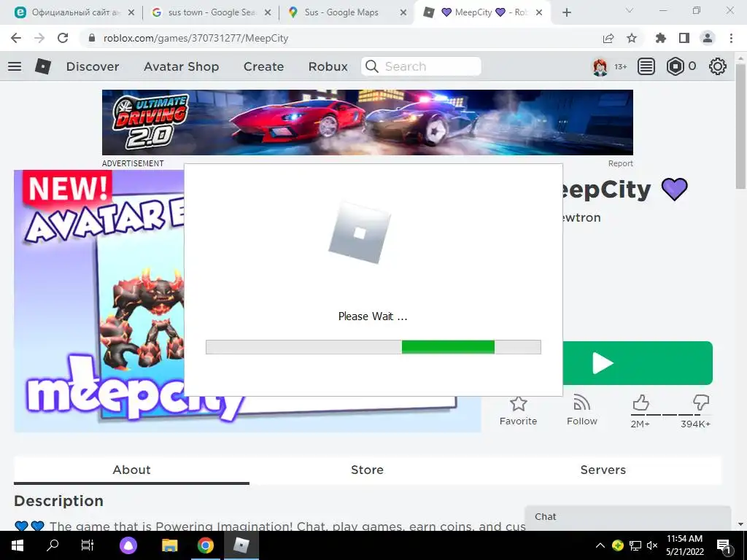The width and height of the screenshot is (747, 560).
Task: Open File Explorer from taskbar
Action: pyautogui.click(x=169, y=545)
